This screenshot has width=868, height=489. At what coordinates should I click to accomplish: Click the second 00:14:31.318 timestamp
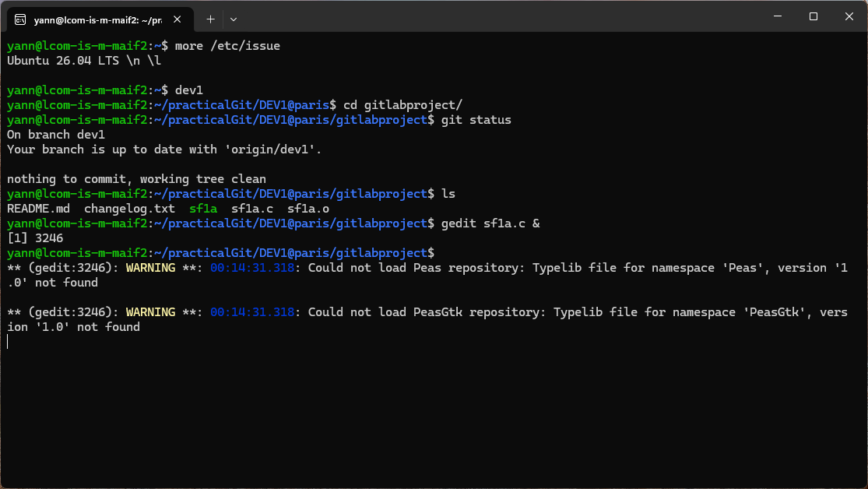pyautogui.click(x=252, y=312)
